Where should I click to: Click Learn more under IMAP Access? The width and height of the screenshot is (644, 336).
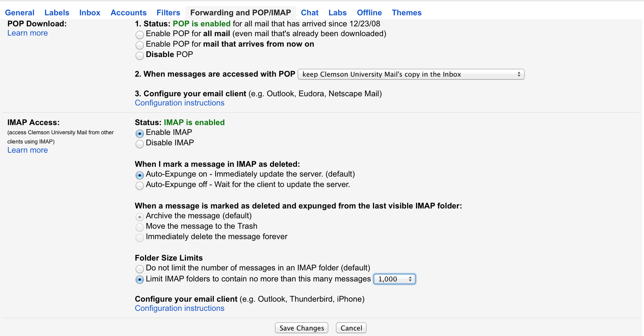pos(28,150)
